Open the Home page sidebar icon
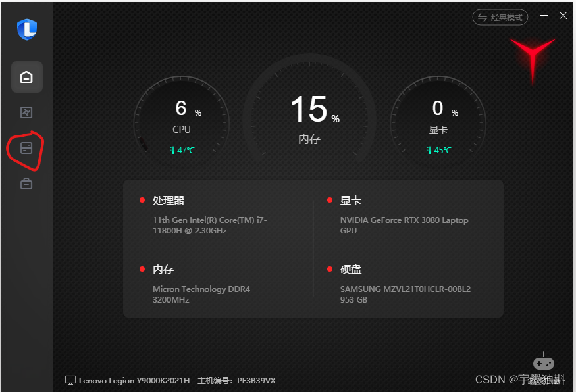576x392 pixels. tap(26, 77)
